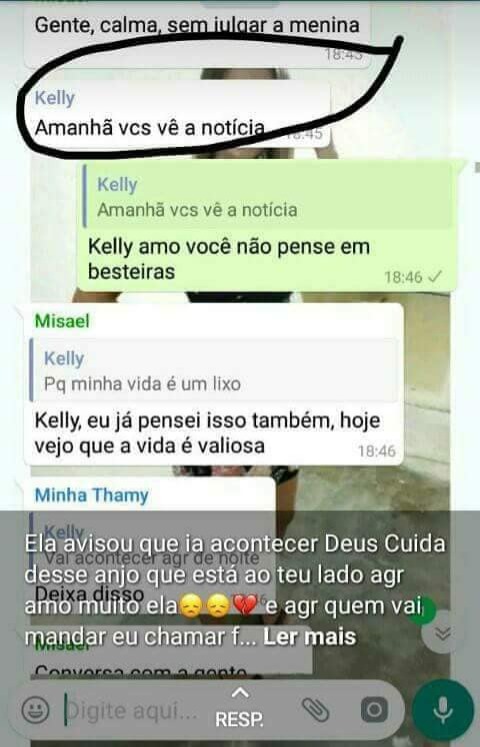
Task: Tap the paperclip attachment icon
Action: pyautogui.click(x=315, y=710)
